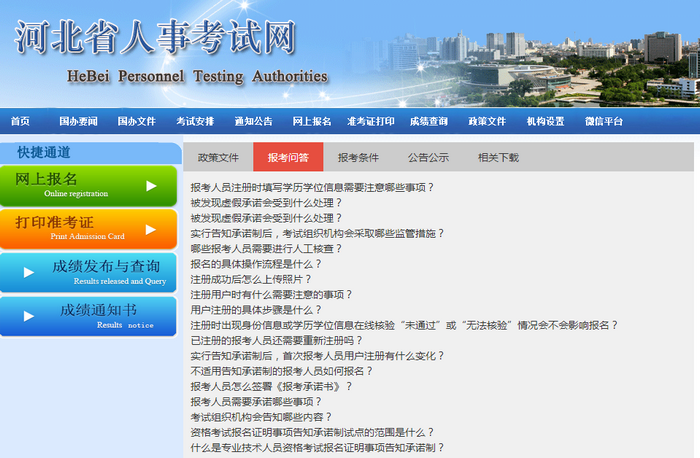Viewport: 700px width, 458px height.
Task: Open the 相关下载 tab
Action: click(x=498, y=157)
